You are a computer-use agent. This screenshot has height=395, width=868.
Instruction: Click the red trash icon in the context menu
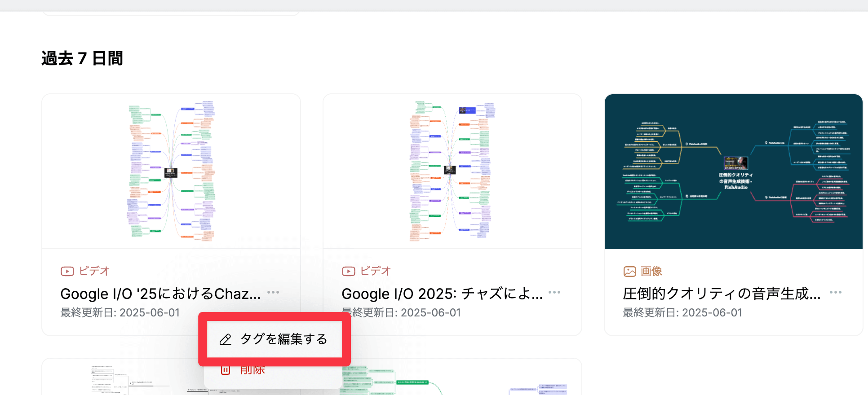[x=226, y=370]
